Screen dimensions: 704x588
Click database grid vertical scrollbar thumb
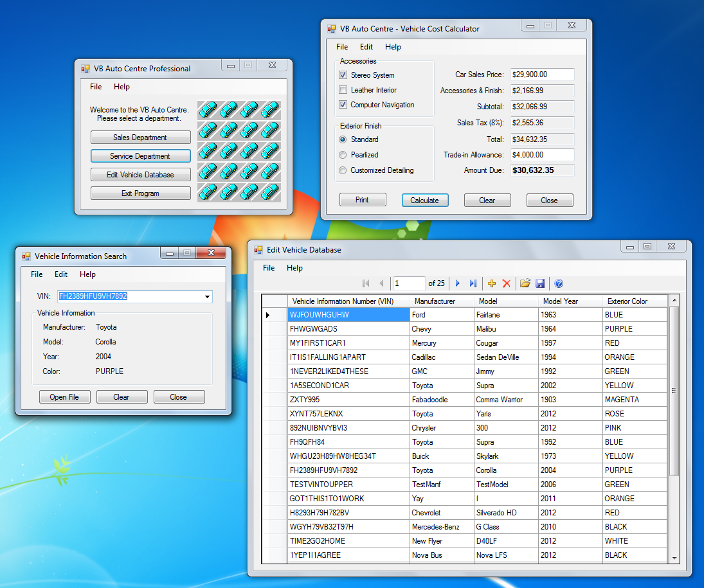[x=674, y=391]
